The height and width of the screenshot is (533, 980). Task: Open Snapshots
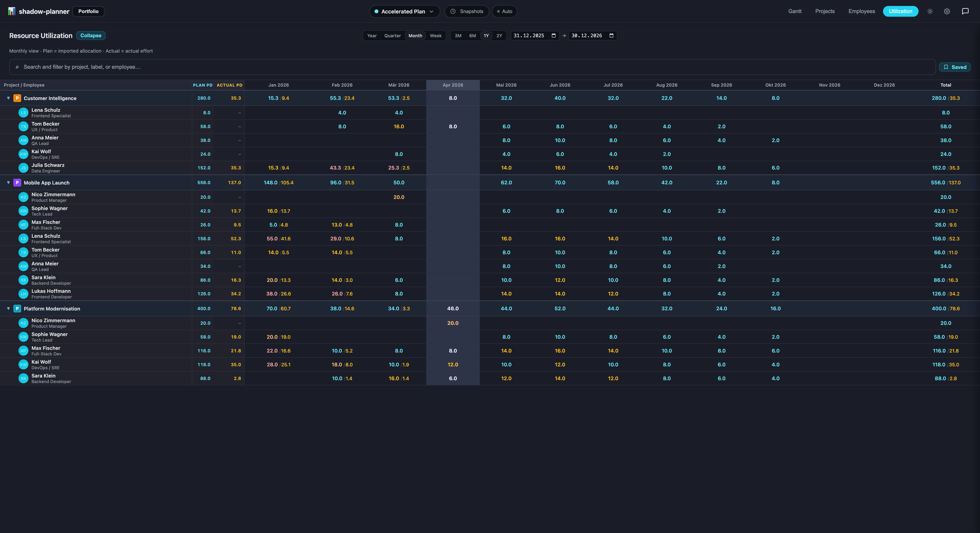(466, 11)
